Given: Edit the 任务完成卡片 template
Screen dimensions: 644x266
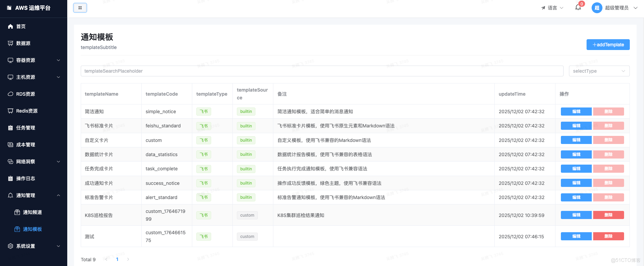Looking at the screenshot, I should (576, 169).
